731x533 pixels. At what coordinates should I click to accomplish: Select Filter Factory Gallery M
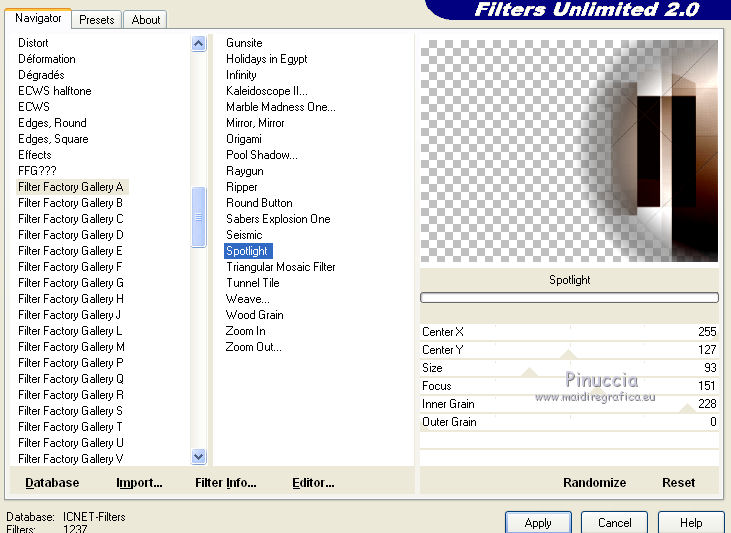[71, 346]
